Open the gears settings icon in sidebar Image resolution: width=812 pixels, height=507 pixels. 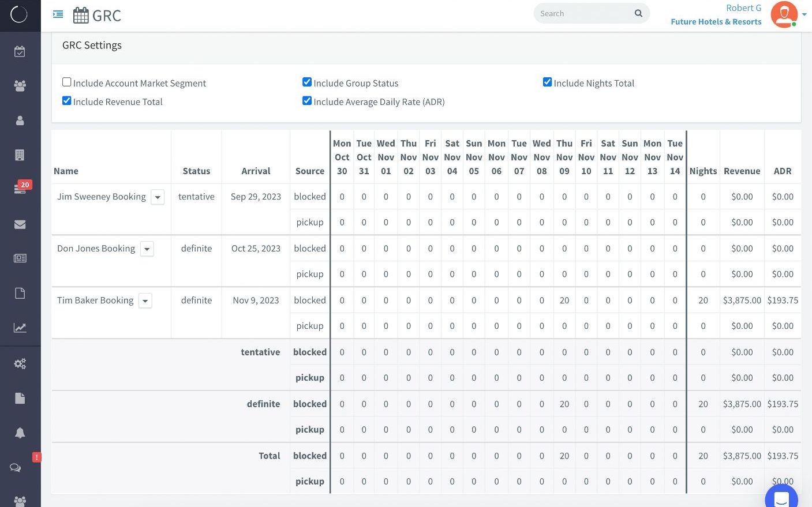point(20,363)
